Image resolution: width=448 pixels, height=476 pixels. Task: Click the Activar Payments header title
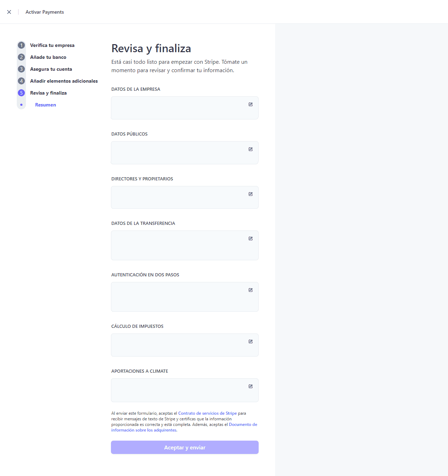tap(44, 12)
